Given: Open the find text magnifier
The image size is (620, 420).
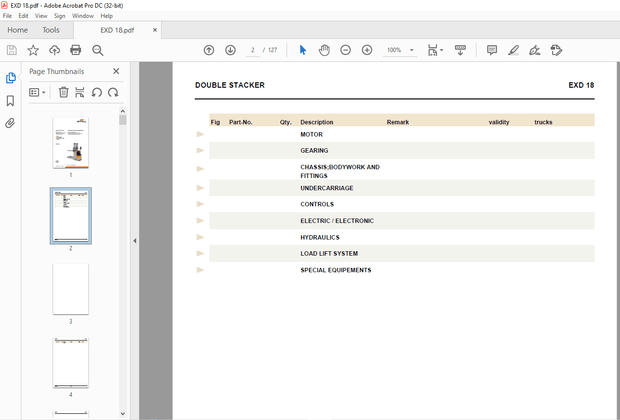Looking at the screenshot, I should coord(97,50).
